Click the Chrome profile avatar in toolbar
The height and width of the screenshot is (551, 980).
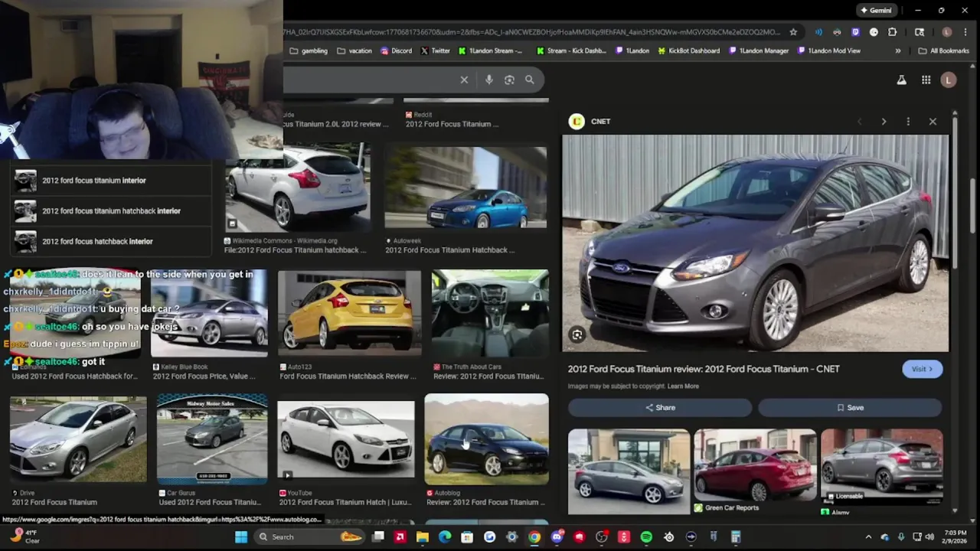click(947, 32)
